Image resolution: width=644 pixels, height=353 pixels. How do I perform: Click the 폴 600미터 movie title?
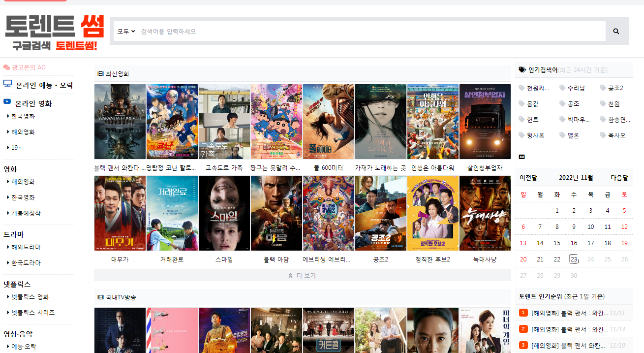click(x=329, y=168)
